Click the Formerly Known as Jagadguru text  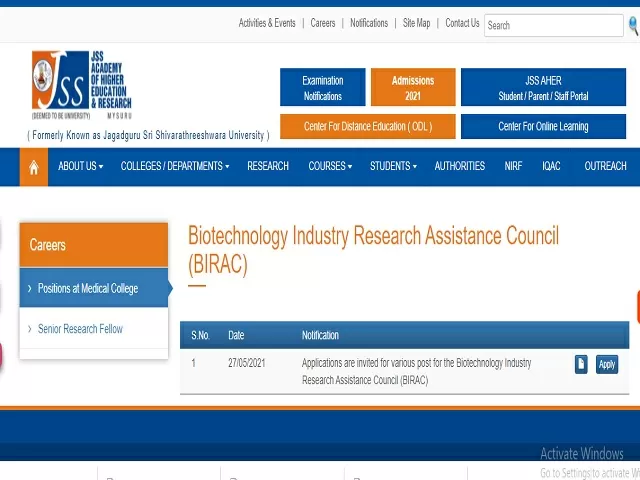148,135
